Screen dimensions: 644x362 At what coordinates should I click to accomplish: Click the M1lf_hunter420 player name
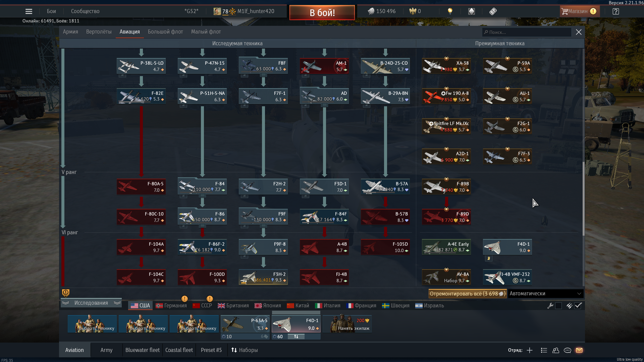256,11
